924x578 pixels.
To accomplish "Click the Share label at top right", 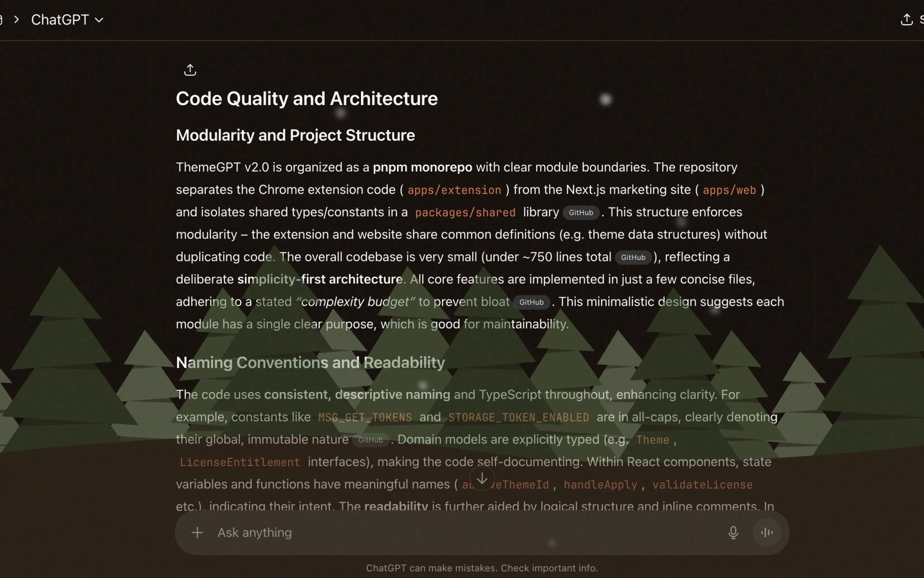I will [x=922, y=19].
